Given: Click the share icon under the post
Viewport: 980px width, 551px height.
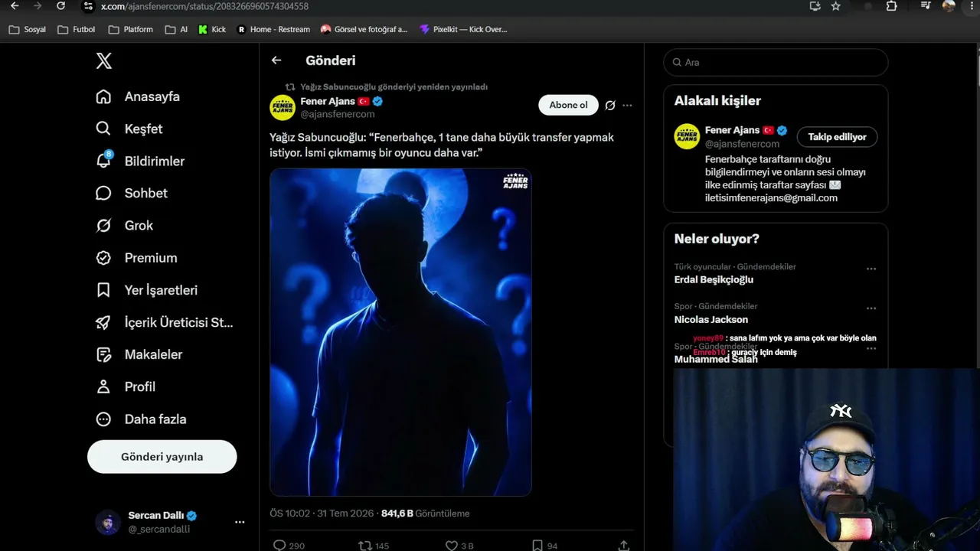Looking at the screenshot, I should pos(624,546).
